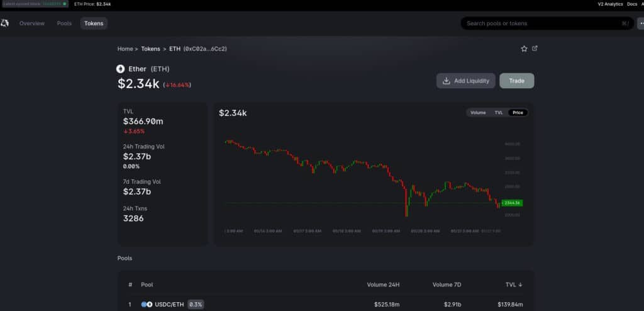Click the three-dot more menu icon
This screenshot has height=311, width=644.
tap(641, 23)
